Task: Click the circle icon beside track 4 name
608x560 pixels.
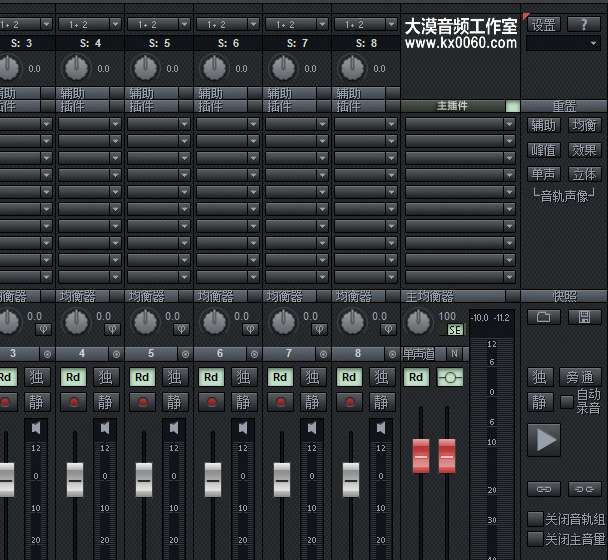Action: pos(116,354)
